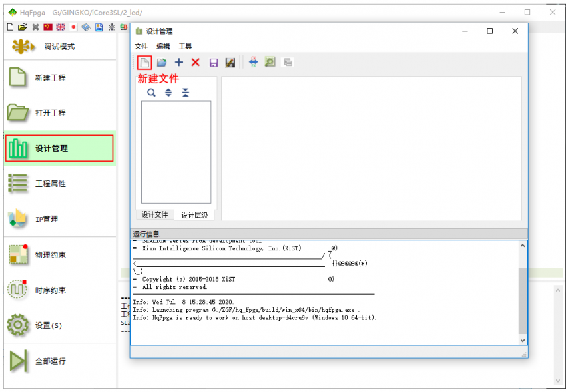Open the blue folder icon in design toolbar

coord(162,63)
